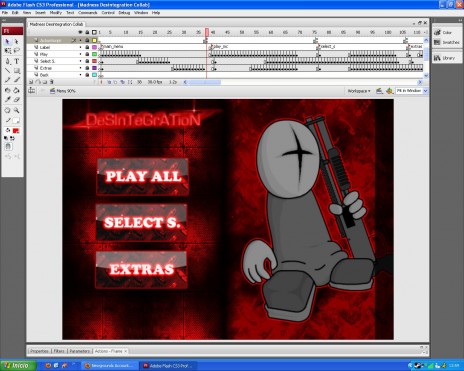Select the Subselection tool
Screen dimensions: 464x371
(x=16, y=42)
